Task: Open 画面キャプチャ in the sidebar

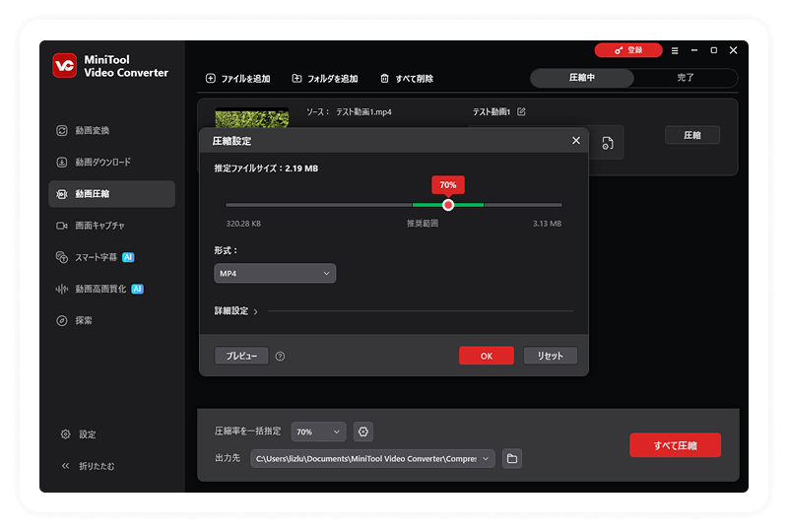Action: point(90,226)
